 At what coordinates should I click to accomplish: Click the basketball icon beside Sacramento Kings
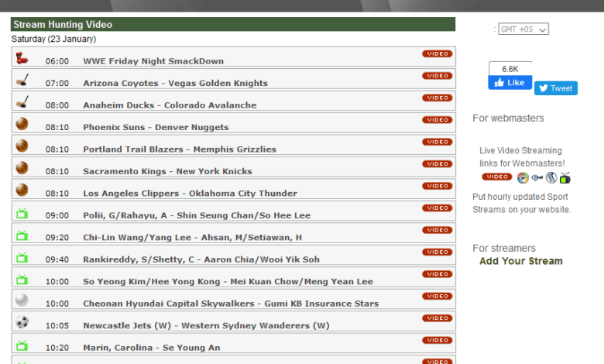22,167
